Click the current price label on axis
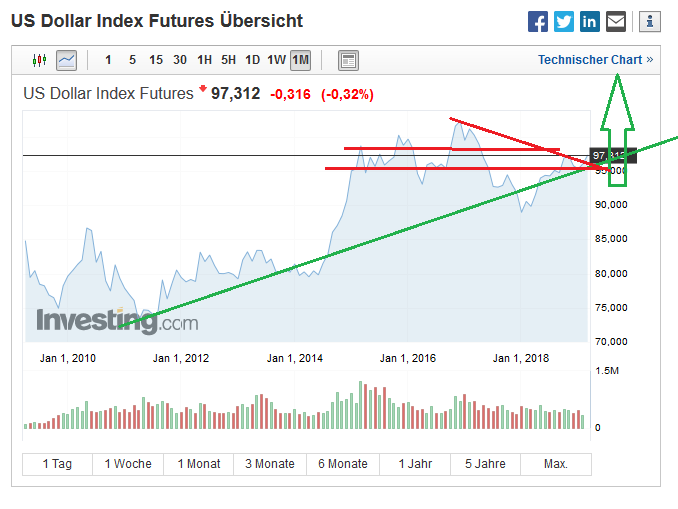This screenshot has width=678, height=509. pos(612,156)
